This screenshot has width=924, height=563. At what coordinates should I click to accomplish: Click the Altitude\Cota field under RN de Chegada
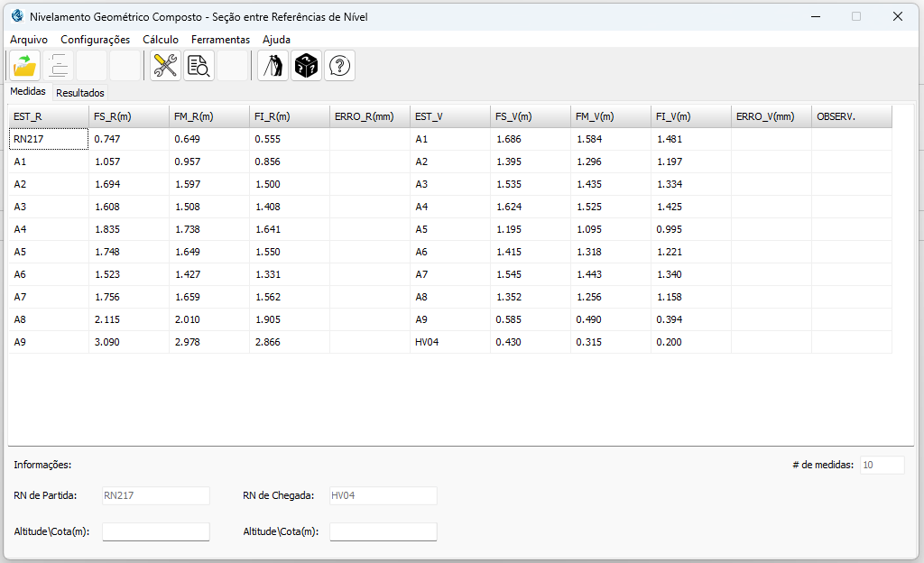pyautogui.click(x=383, y=531)
